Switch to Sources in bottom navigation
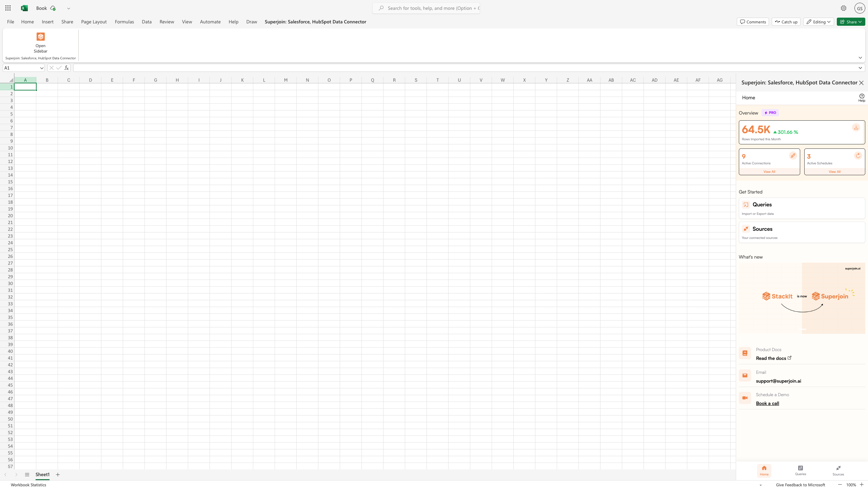The width and height of the screenshot is (868, 488). [x=838, y=470]
